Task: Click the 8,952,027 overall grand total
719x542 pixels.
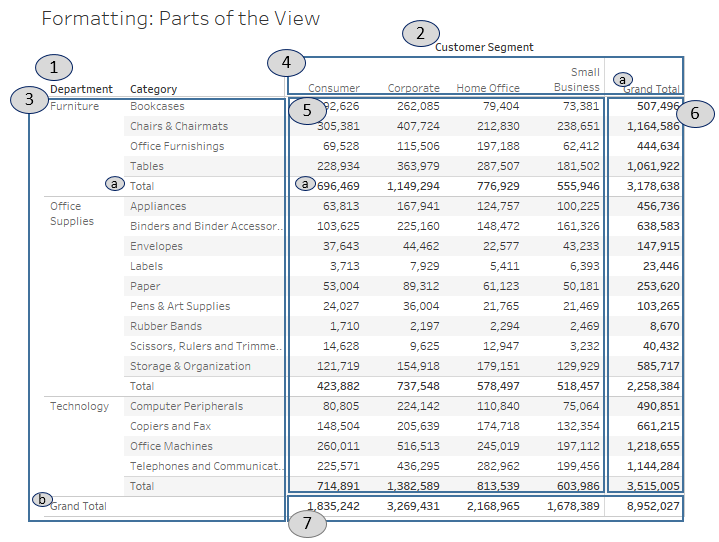Action: [653, 506]
